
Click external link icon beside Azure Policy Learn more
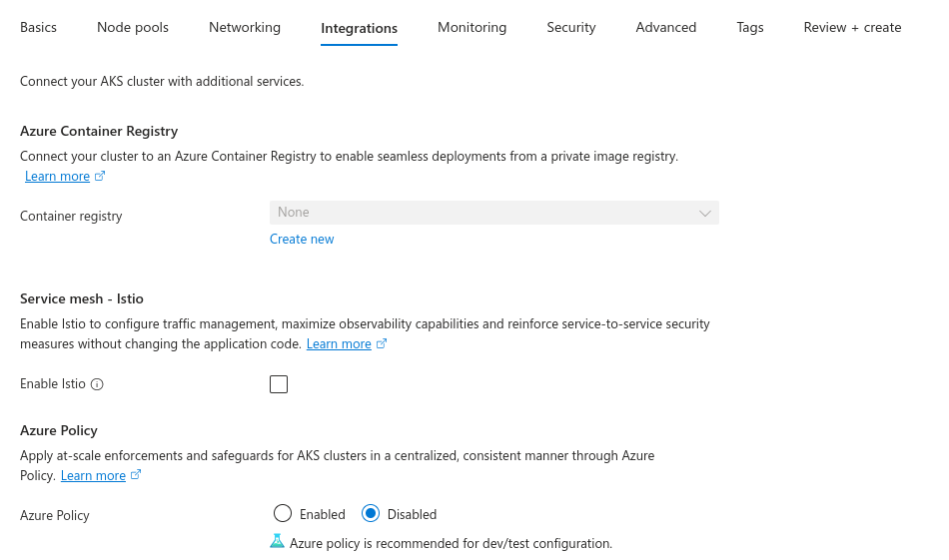point(136,475)
